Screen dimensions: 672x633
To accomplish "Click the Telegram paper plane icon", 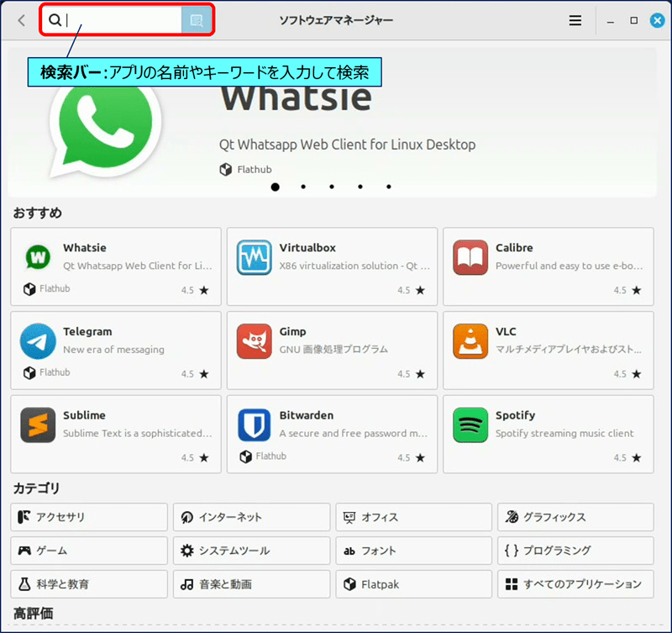I will pos(38,341).
